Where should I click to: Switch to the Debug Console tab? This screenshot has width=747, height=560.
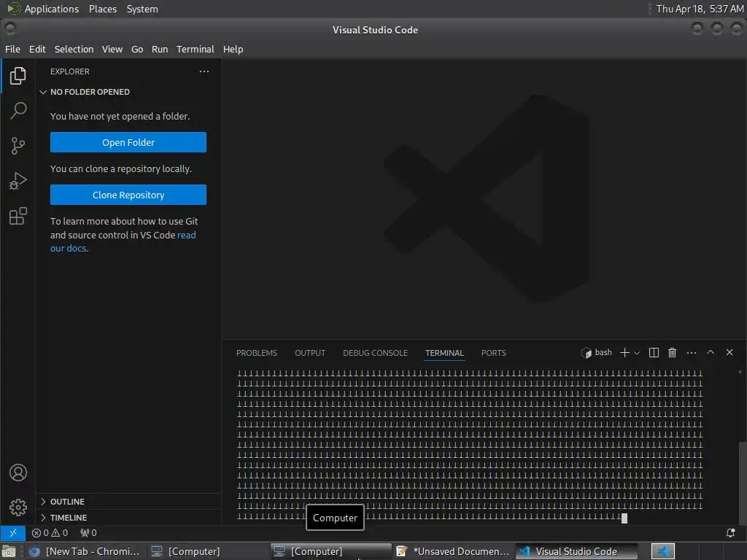(376, 353)
